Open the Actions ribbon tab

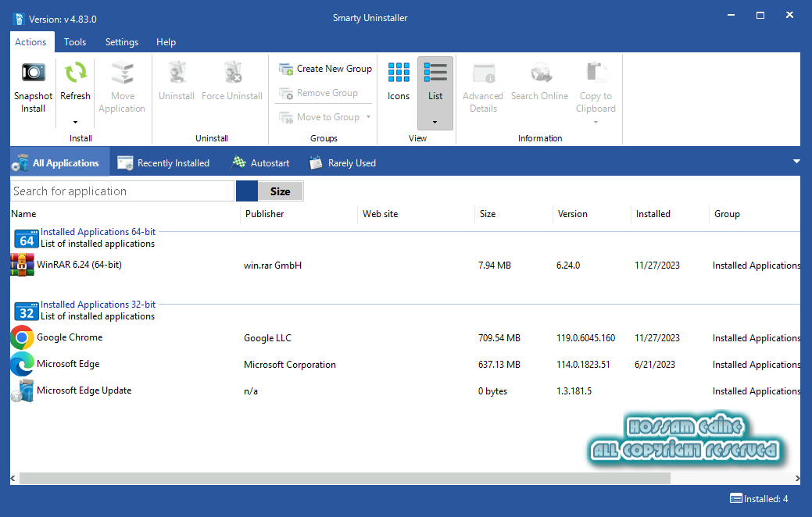[x=30, y=42]
